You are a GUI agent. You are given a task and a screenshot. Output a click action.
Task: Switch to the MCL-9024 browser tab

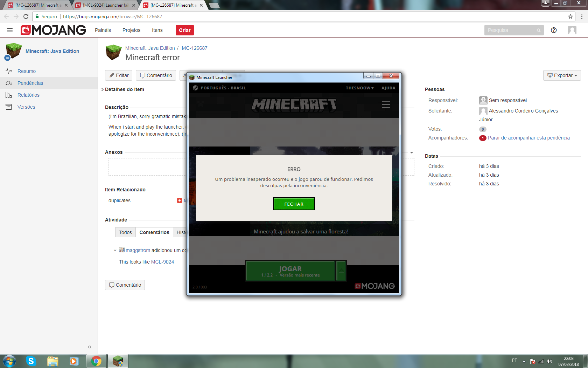pyautogui.click(x=105, y=5)
